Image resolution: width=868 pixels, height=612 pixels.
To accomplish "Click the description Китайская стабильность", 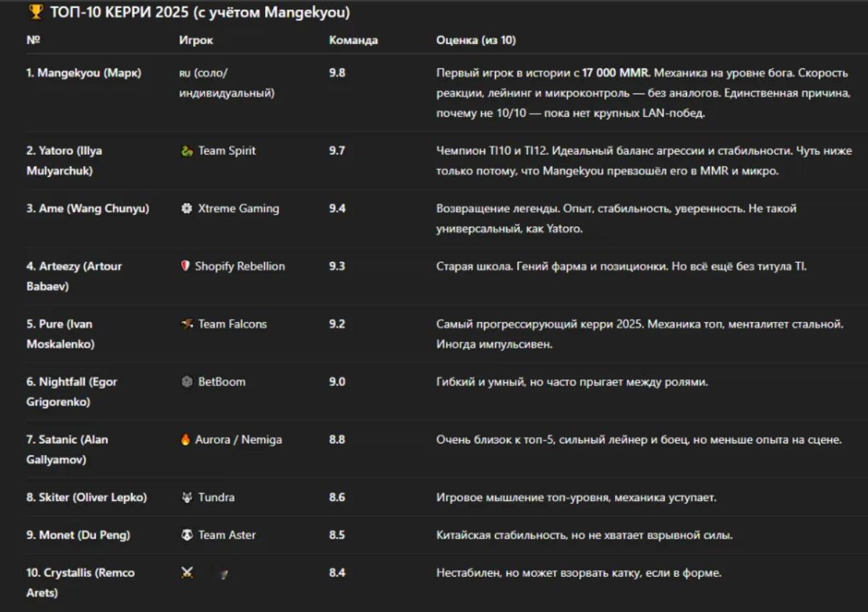I will (x=585, y=535).
